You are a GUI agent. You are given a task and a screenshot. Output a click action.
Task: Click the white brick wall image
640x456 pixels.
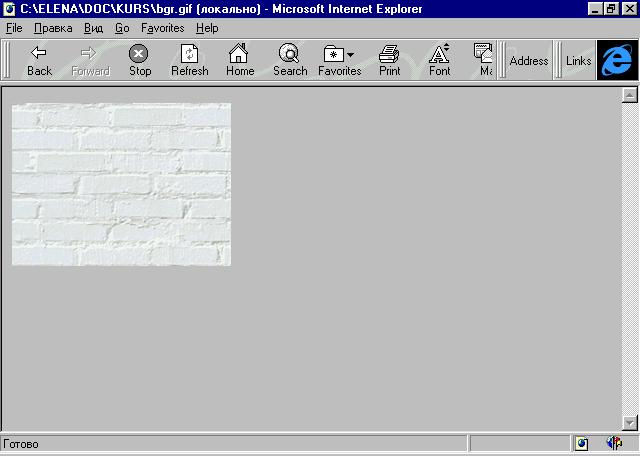tap(121, 184)
